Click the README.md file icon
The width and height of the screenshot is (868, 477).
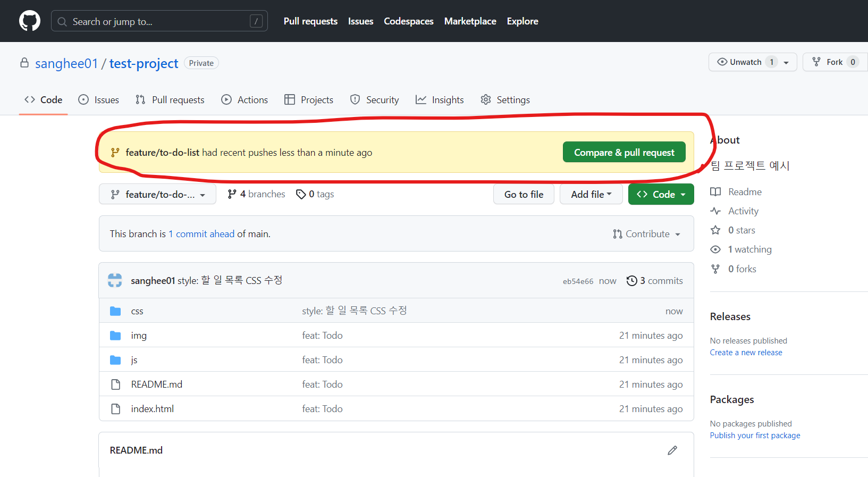[x=115, y=384]
